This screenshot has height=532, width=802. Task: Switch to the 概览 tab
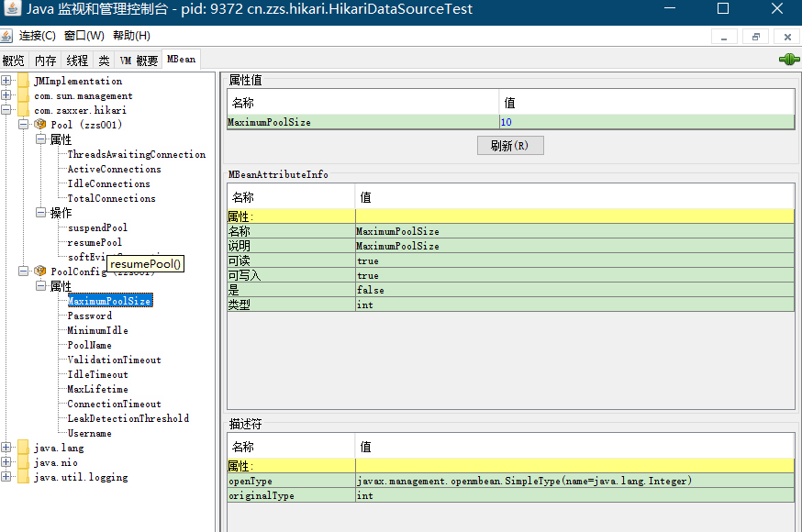tap(13, 61)
